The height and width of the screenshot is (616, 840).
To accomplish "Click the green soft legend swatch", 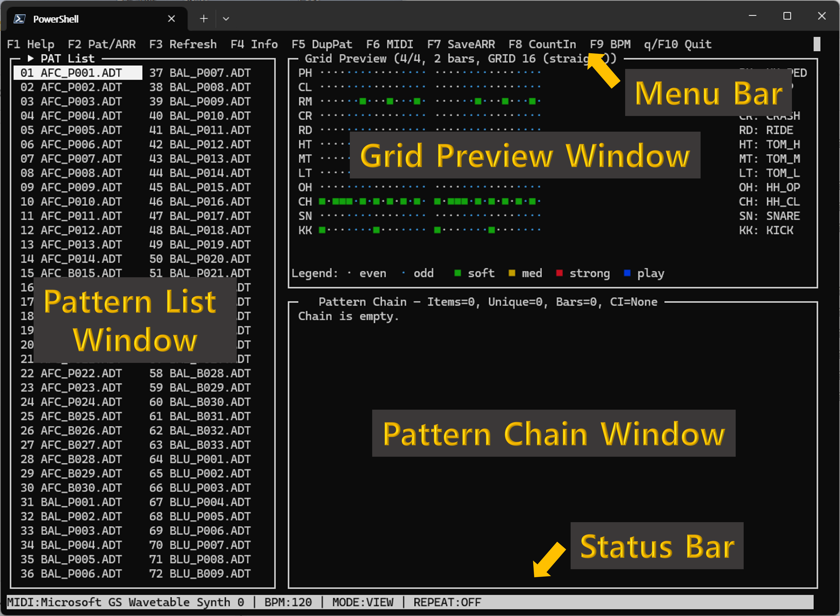I will 458,273.
